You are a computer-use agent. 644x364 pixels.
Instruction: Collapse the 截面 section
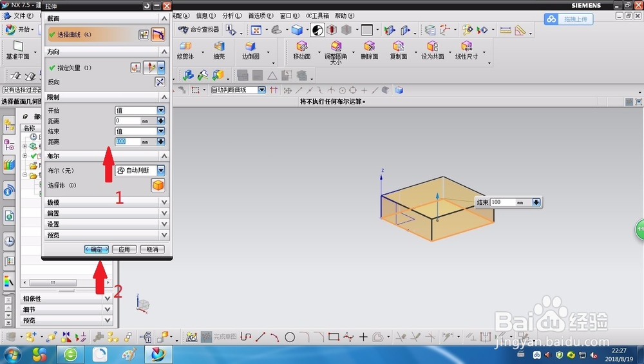[x=164, y=19]
